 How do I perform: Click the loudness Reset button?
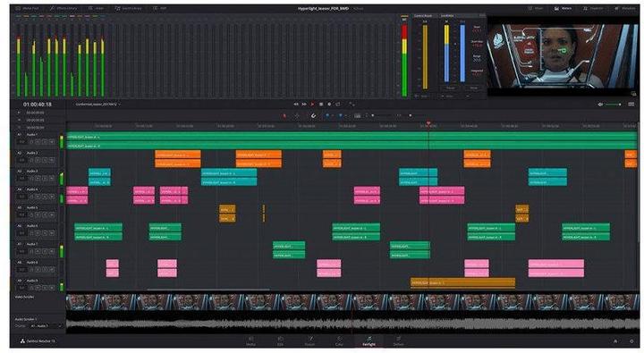tap(473, 88)
